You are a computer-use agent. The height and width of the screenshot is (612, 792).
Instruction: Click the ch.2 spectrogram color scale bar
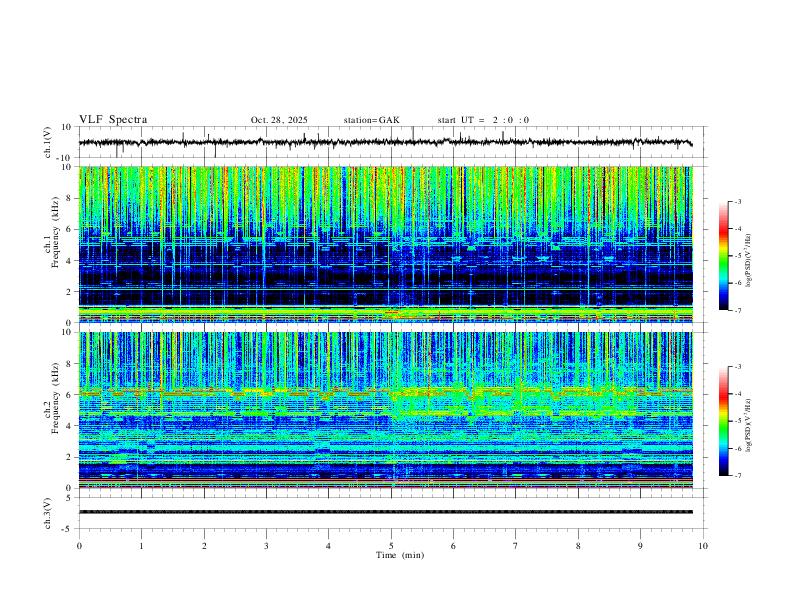pos(723,421)
